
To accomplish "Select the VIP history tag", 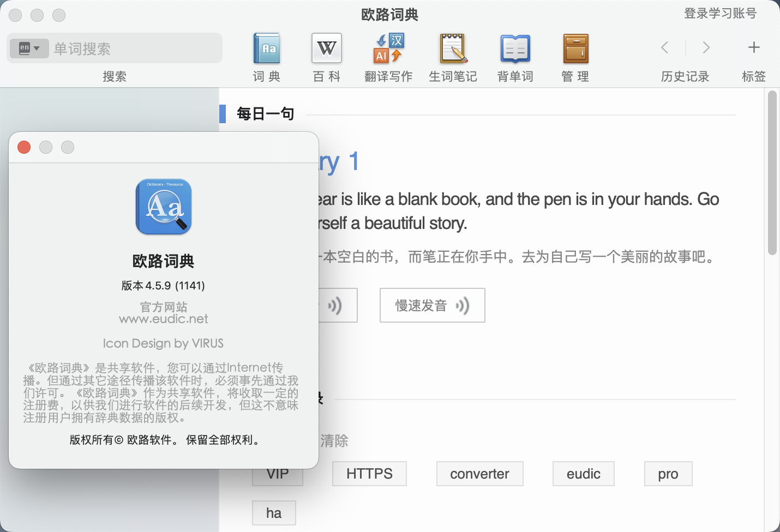I will point(278,475).
